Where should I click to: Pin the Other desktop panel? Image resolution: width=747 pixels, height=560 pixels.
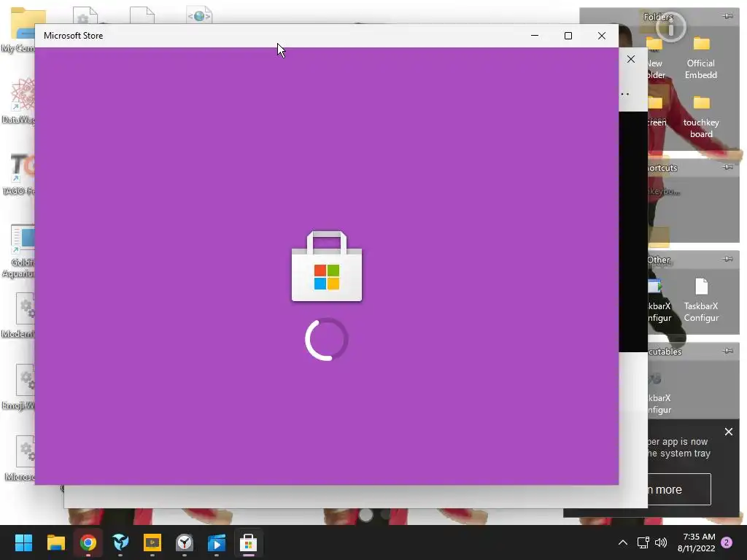(x=727, y=259)
